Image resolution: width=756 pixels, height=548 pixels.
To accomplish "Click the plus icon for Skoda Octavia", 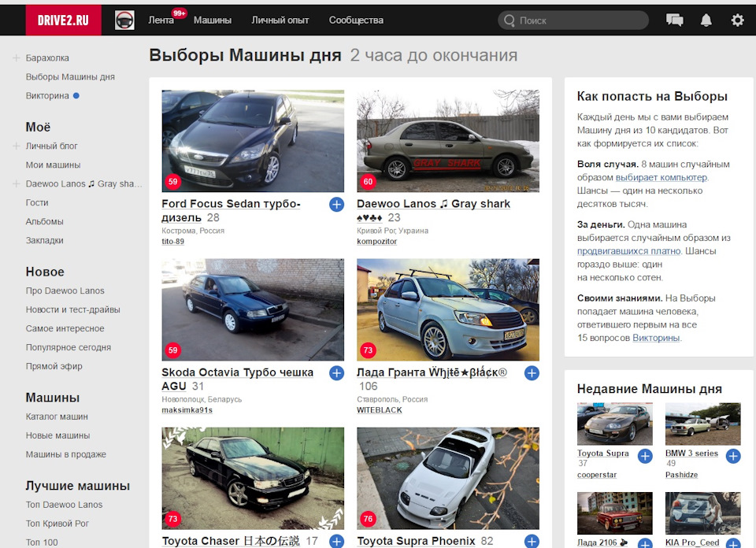I will pos(336,373).
